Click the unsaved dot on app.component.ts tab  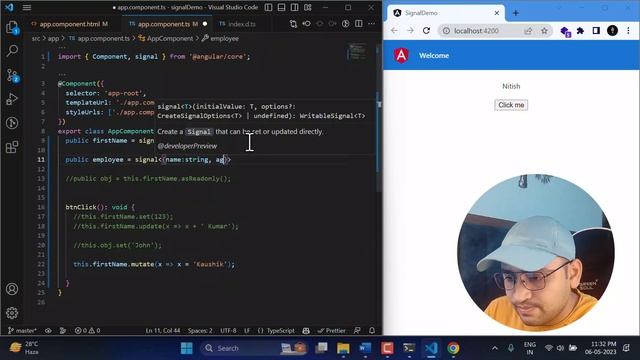click(x=205, y=24)
